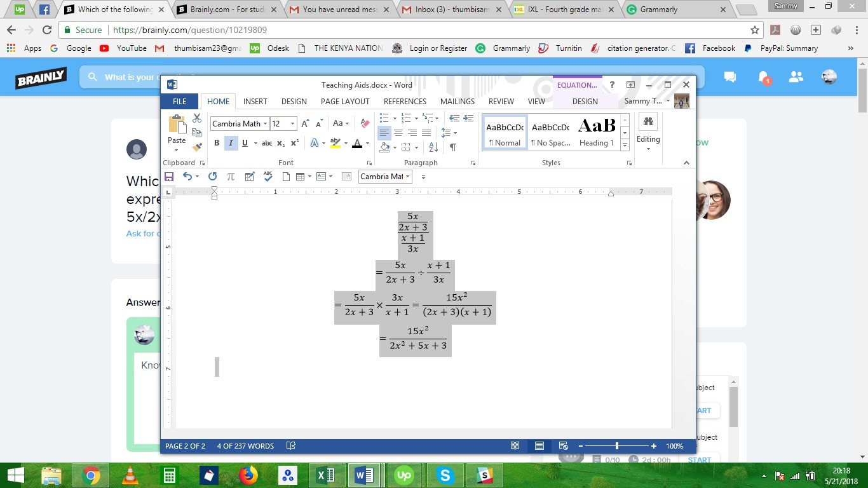Click proofing errors icon in status bar
Viewport: 868px width, 488px height.
[291, 446]
